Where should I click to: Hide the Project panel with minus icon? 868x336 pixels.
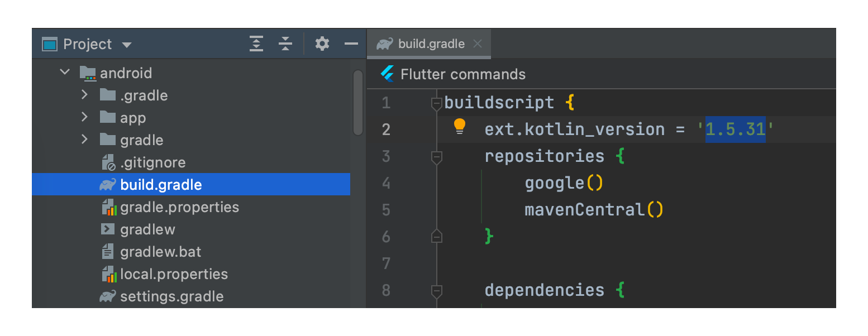pyautogui.click(x=351, y=44)
